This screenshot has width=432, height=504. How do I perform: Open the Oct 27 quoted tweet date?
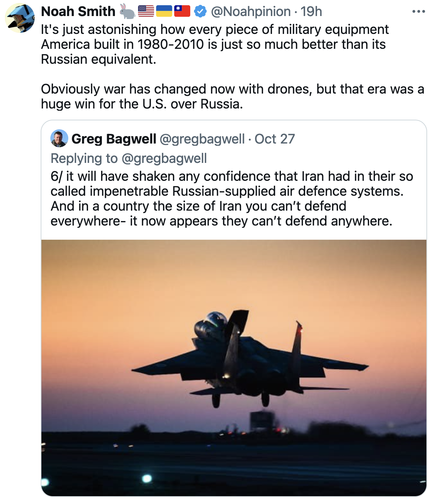point(275,139)
